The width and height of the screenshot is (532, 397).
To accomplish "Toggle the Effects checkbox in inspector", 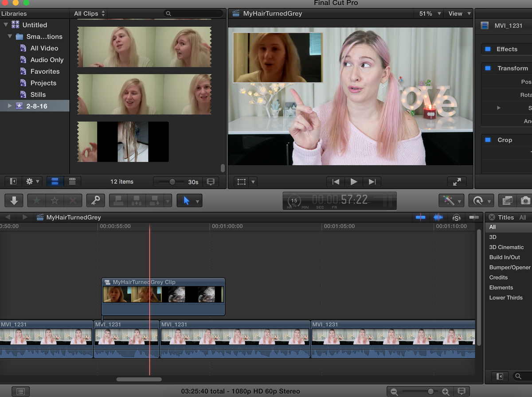I will point(488,49).
